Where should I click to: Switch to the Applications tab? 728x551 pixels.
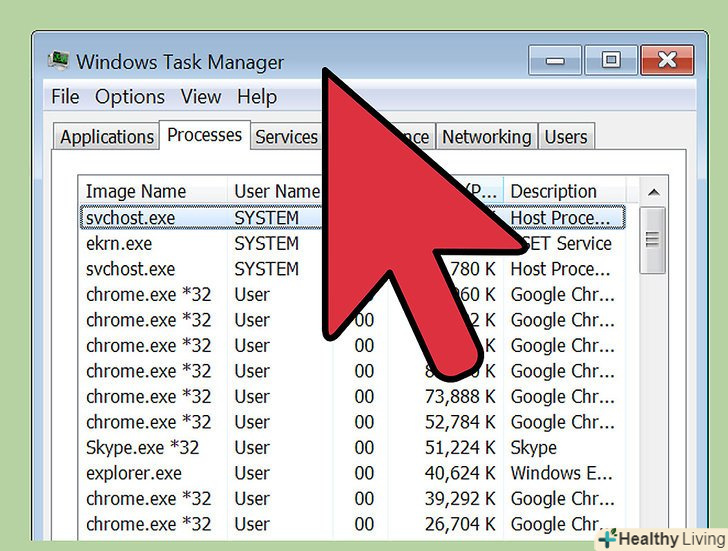coord(106,136)
